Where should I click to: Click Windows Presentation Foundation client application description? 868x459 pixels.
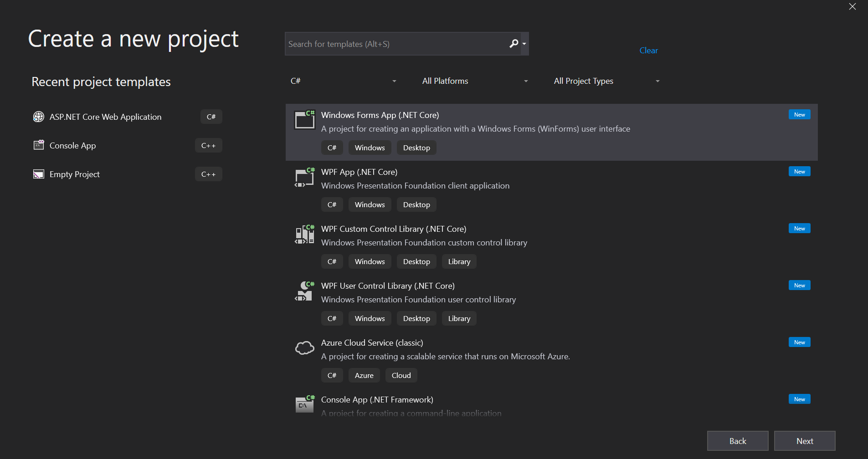[x=415, y=186]
